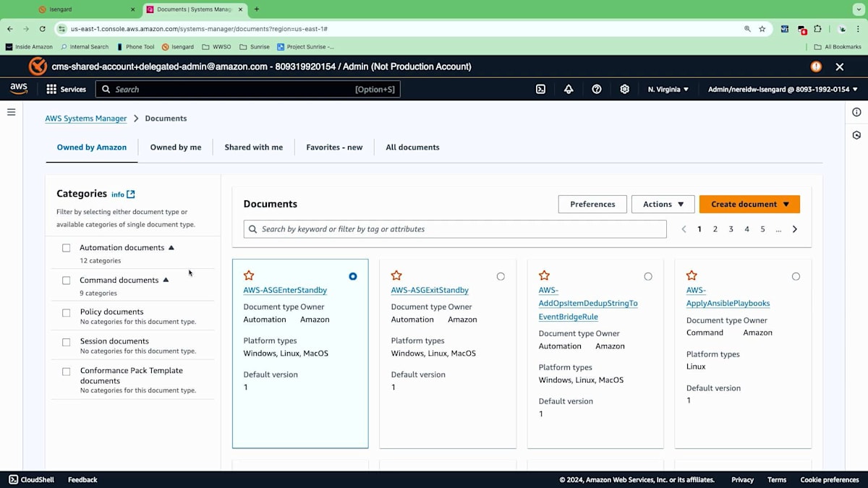The image size is (868, 488).
Task: Switch to Owned by me tab
Action: [x=176, y=147]
